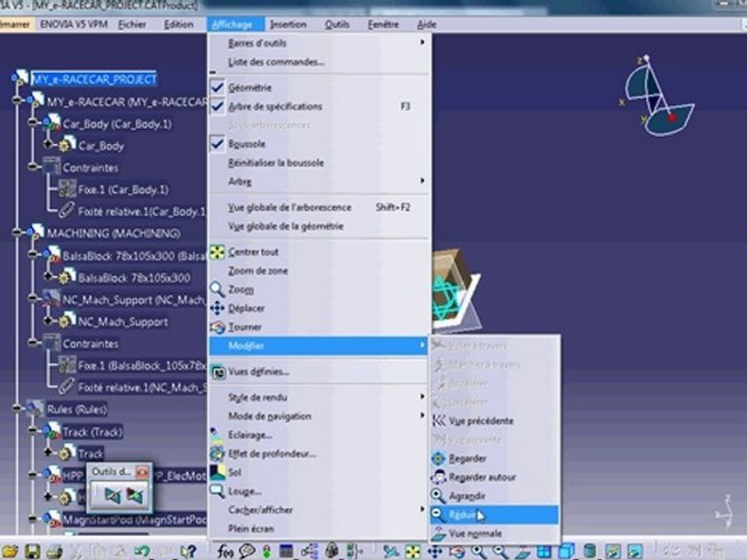The image size is (747, 560).
Task: Open the Aide menu
Action: click(x=426, y=24)
